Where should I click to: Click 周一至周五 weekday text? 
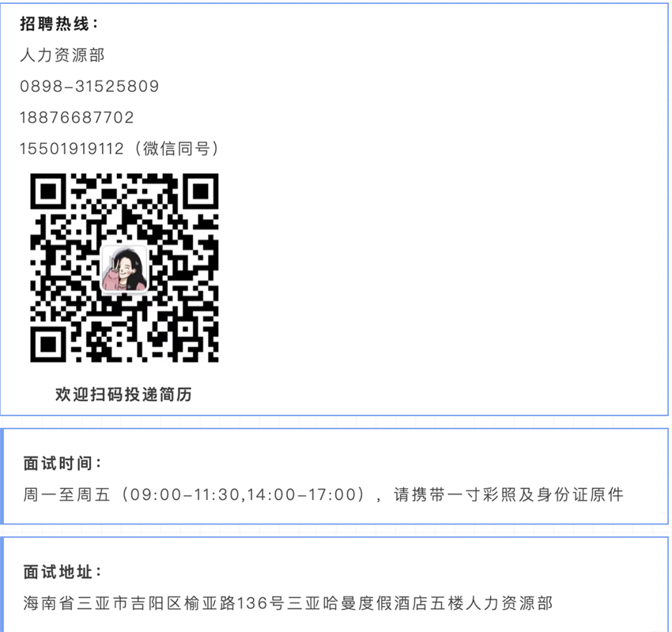coord(67,495)
